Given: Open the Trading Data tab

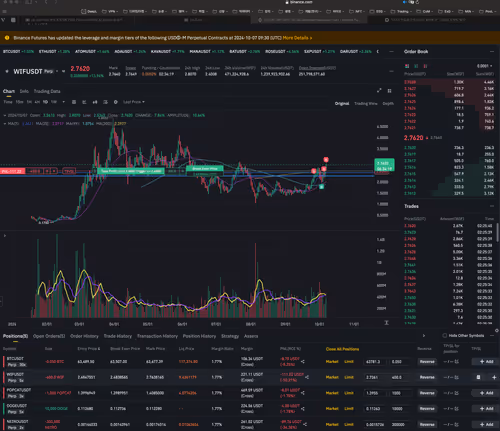Looking at the screenshot, I should pos(47,91).
